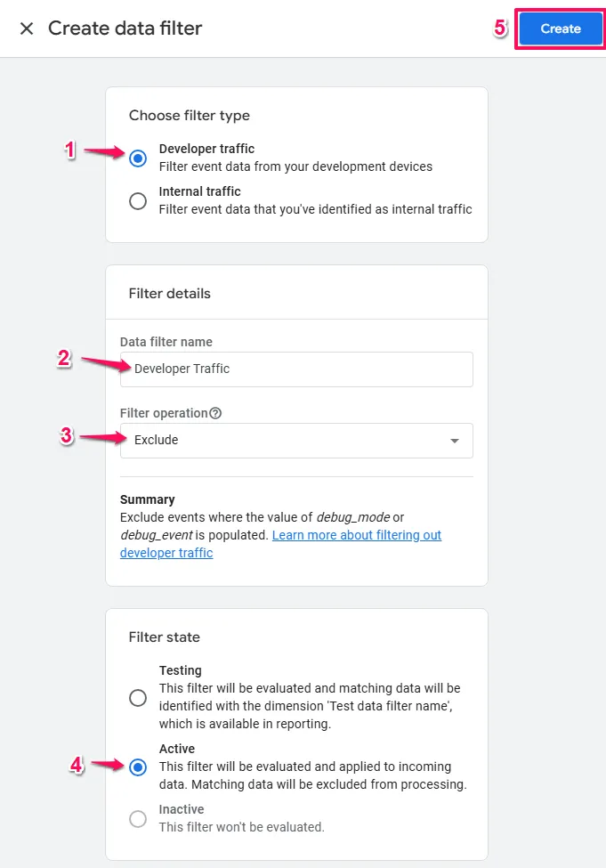Screen dimensions: 606x868
Task: Click the Create data filter title
Action: pyautogui.click(x=125, y=28)
